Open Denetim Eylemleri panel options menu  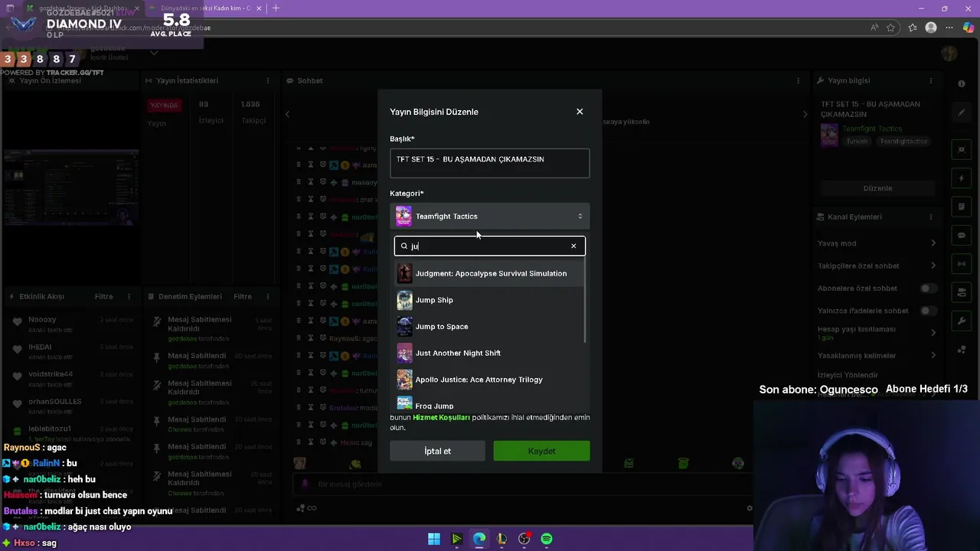[x=267, y=296]
